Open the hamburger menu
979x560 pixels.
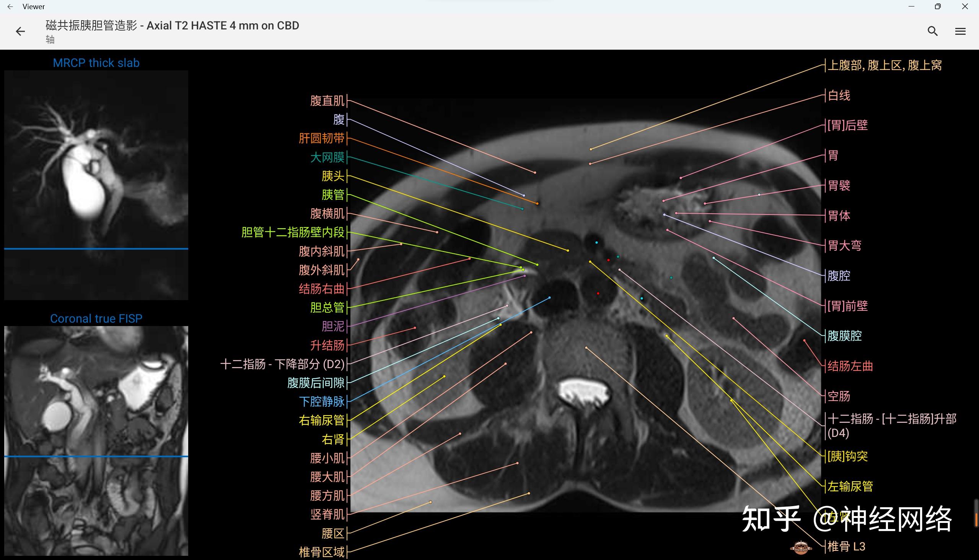point(960,31)
